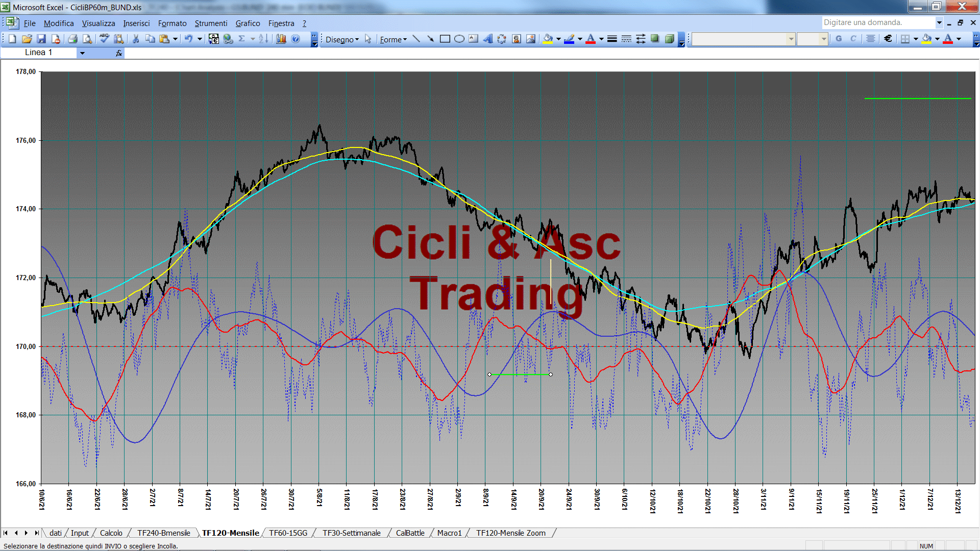Switch to the CalBattle sheet tab
This screenshot has width=980, height=551.
point(410,533)
